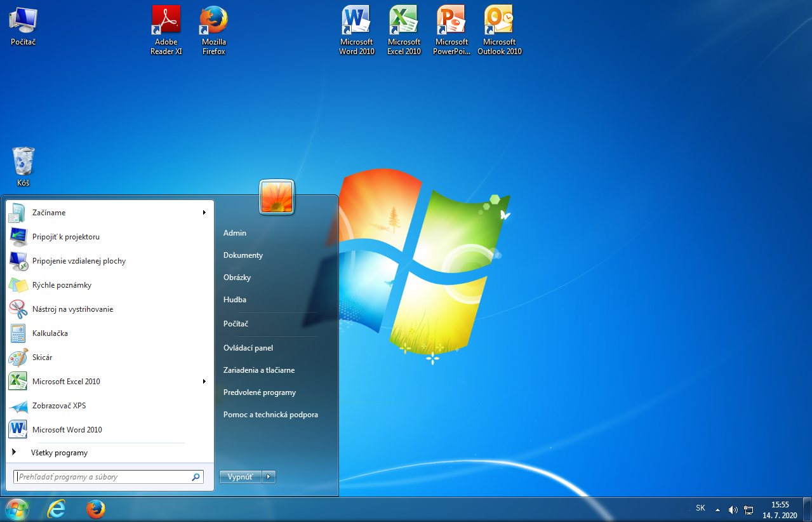Open volume speaker icon in system tray
812x522 pixels.
pyautogui.click(x=733, y=509)
